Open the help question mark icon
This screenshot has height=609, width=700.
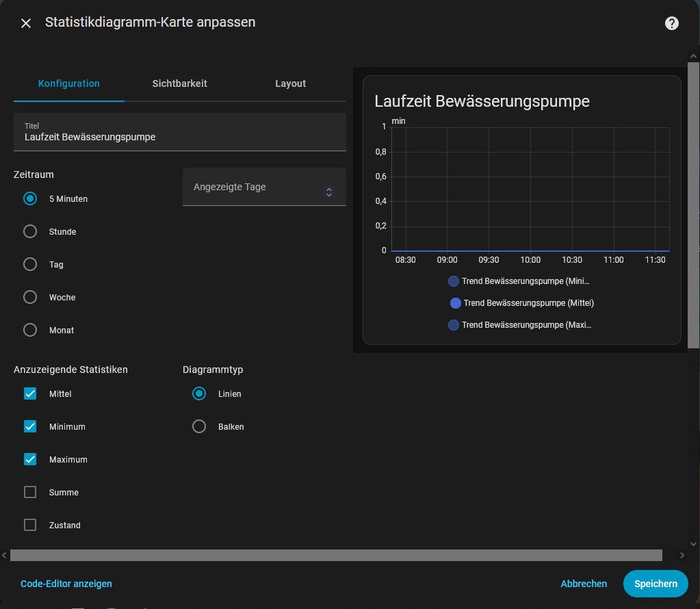672,23
